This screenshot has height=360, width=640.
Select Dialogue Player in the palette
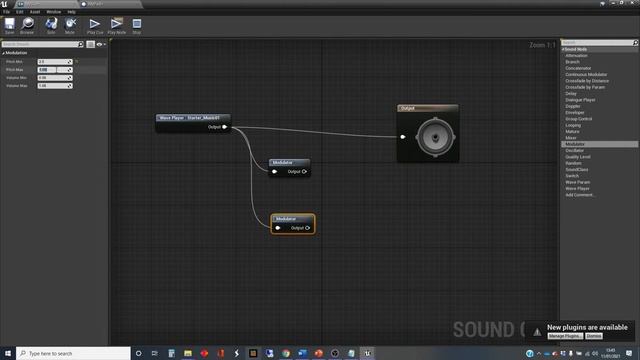coord(580,100)
